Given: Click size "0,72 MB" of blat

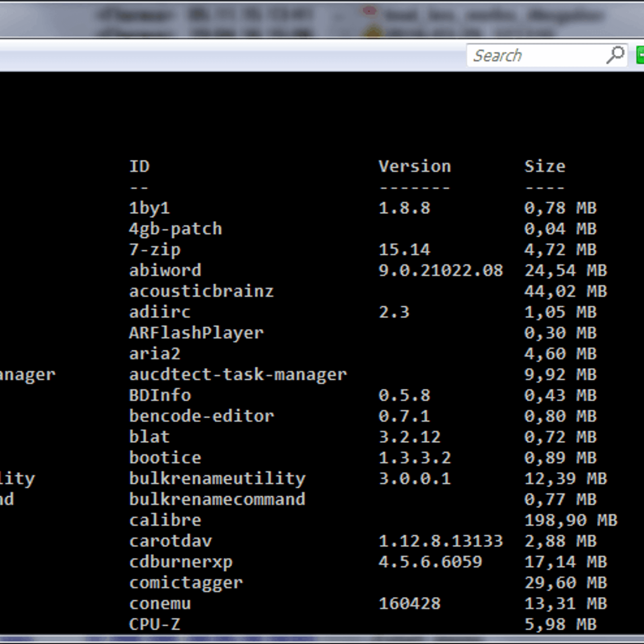Looking at the screenshot, I should pos(560,437).
